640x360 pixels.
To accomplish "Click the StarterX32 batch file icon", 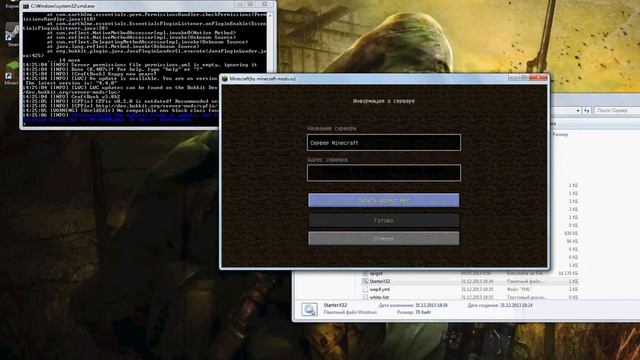I will click(x=365, y=281).
